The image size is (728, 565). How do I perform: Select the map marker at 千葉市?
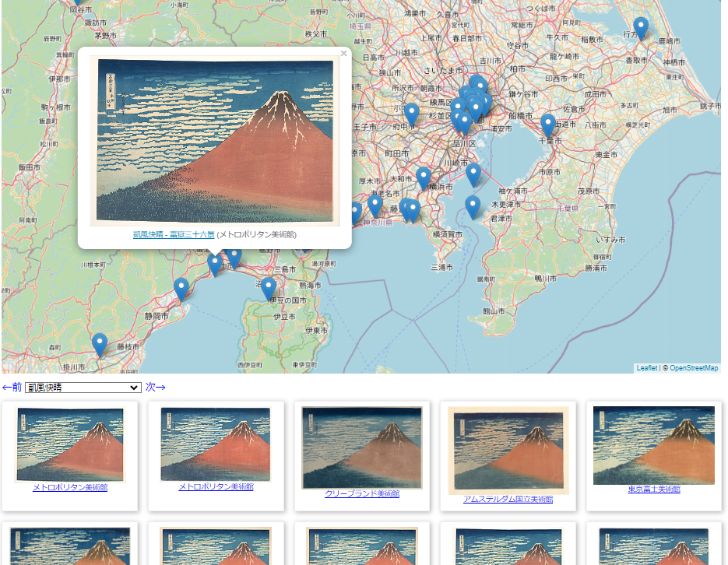pyautogui.click(x=548, y=126)
